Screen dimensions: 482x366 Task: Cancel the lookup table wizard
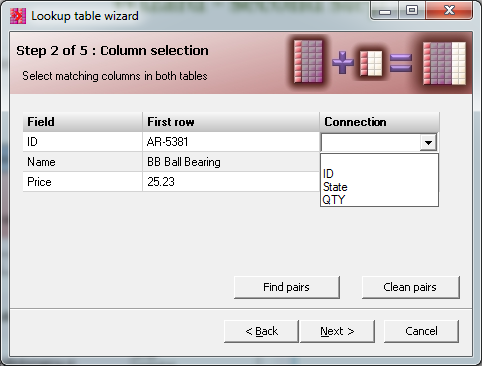[421, 331]
